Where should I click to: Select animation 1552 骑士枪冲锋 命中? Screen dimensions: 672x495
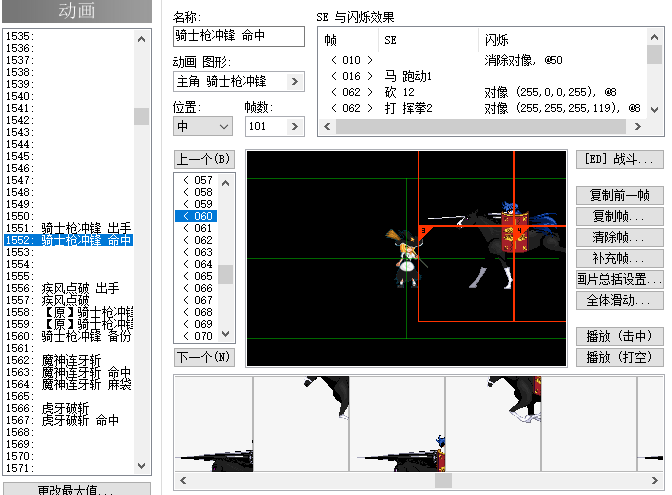click(x=69, y=240)
